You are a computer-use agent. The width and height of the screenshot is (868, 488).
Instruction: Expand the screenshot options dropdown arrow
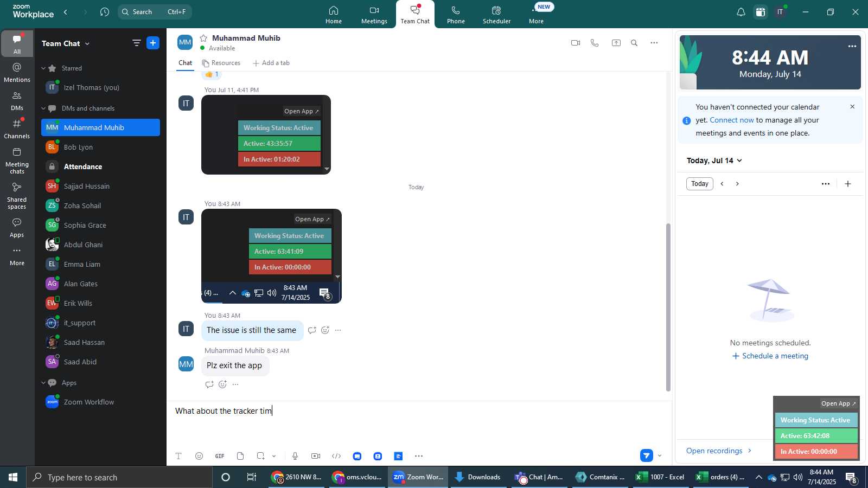pos(274,456)
